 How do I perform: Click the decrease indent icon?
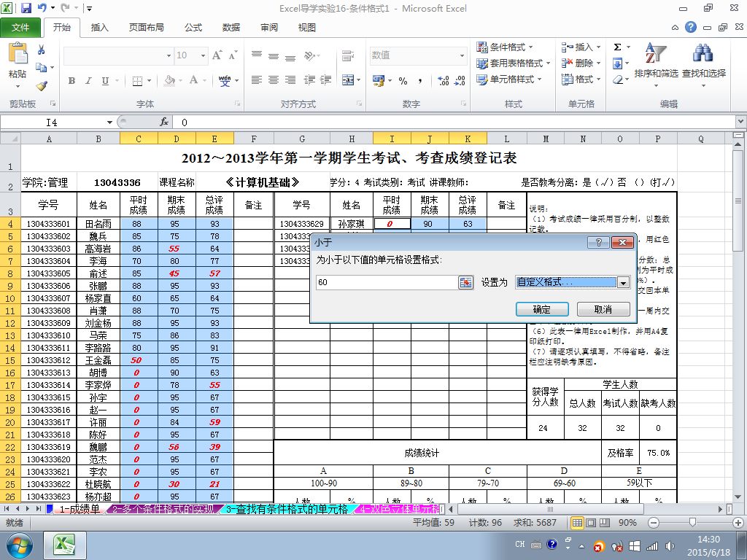click(x=309, y=80)
